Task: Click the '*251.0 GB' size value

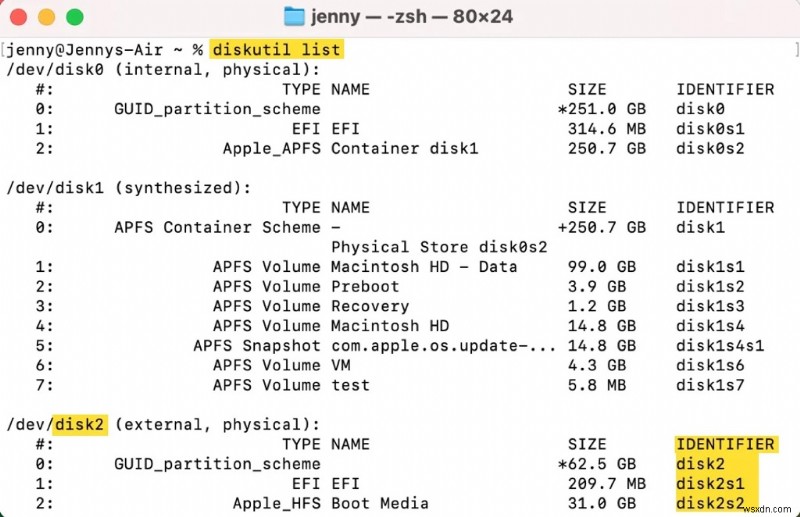Action: click(x=602, y=109)
